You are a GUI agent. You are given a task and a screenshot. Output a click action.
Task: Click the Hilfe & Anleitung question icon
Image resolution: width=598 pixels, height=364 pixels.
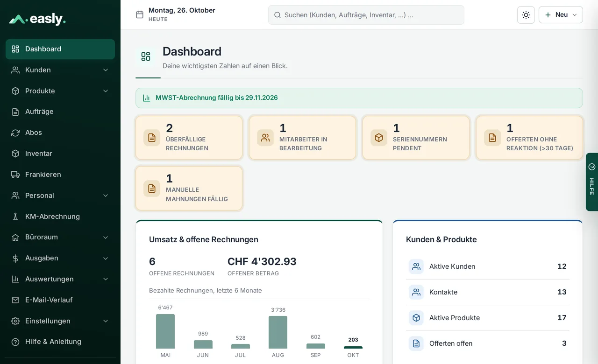15,342
